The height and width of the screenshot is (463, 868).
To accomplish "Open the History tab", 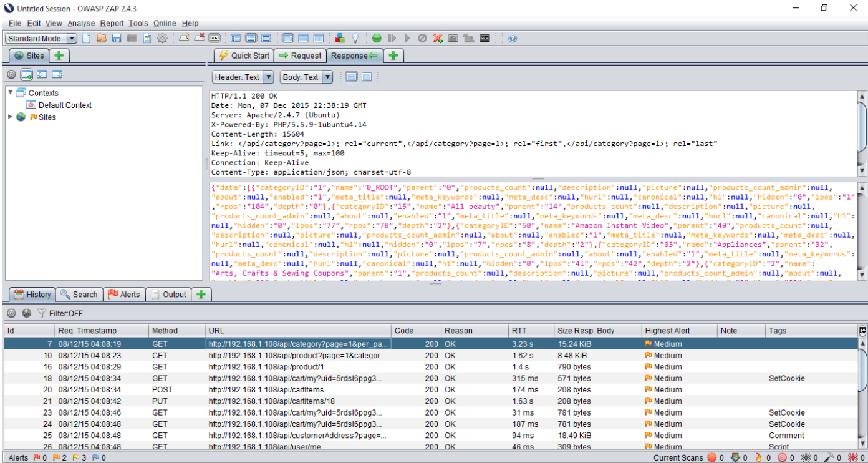I will [32, 294].
